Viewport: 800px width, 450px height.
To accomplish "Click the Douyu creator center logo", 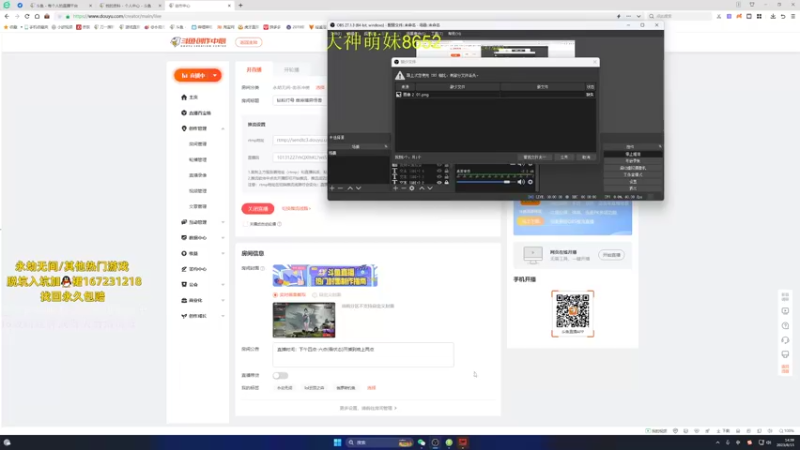I will click(x=198, y=42).
